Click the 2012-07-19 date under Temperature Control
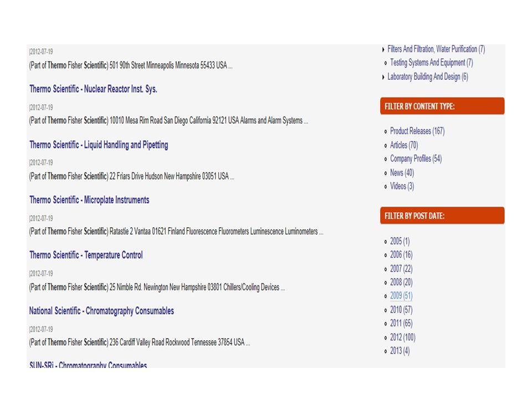 [41, 273]
